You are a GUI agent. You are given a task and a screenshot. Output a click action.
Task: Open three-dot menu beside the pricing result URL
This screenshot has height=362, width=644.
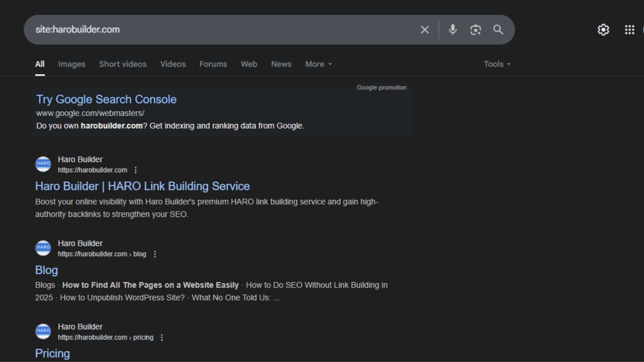[162, 338]
